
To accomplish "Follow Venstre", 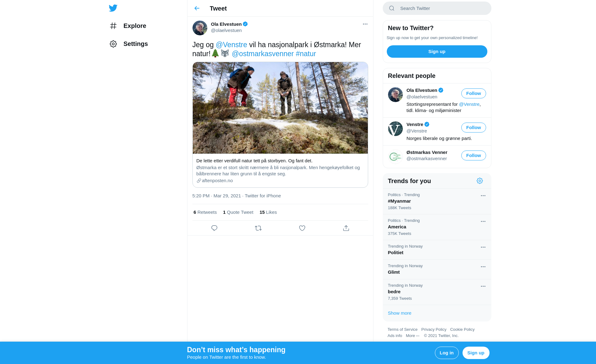I will (x=473, y=128).
